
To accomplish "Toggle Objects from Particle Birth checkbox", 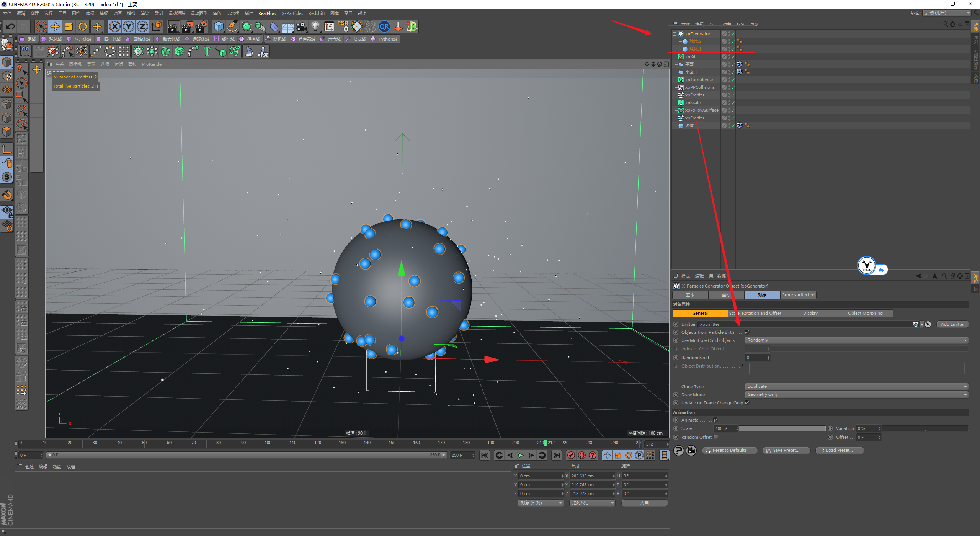I will 747,332.
